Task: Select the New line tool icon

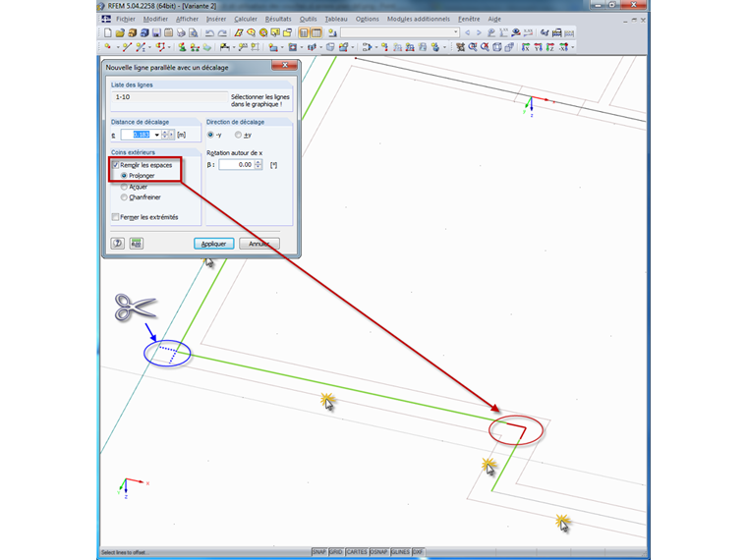Action: pos(127,47)
